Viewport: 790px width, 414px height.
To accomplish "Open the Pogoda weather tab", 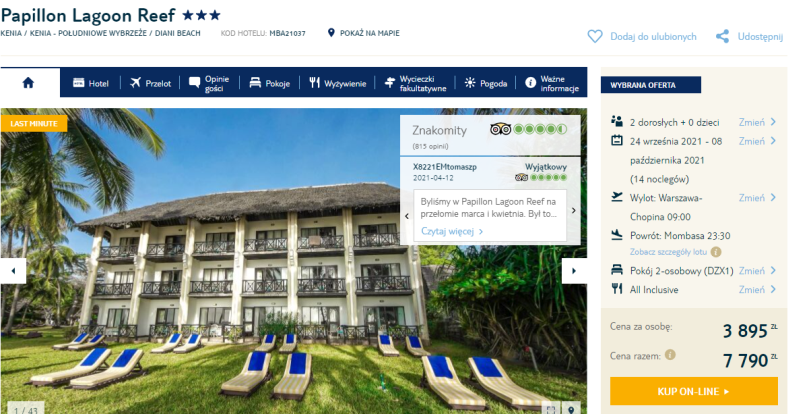I will point(486,83).
